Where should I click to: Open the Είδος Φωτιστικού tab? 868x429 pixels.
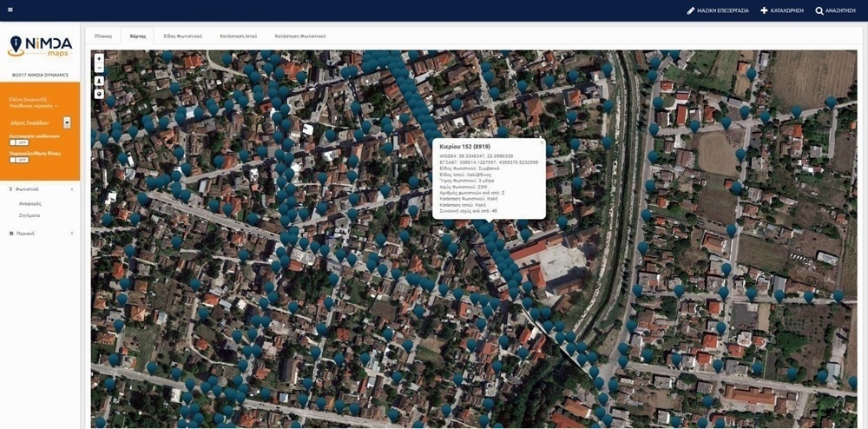click(182, 36)
